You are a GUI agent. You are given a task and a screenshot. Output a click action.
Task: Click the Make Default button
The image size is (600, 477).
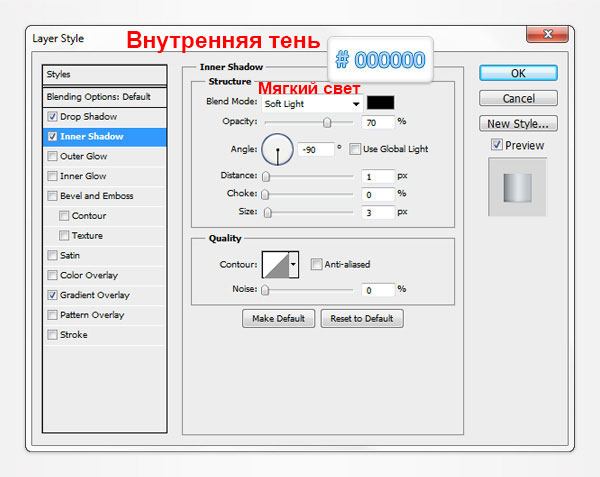(x=279, y=318)
